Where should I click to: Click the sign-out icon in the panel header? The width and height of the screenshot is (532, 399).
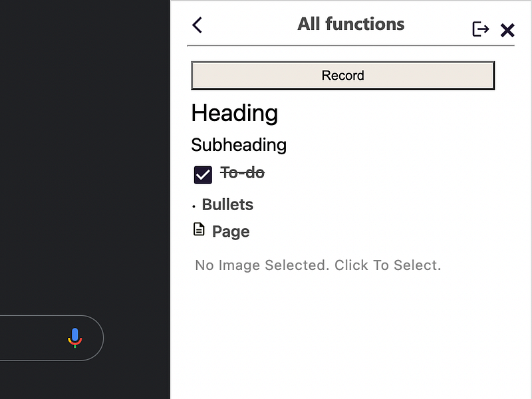480,29
